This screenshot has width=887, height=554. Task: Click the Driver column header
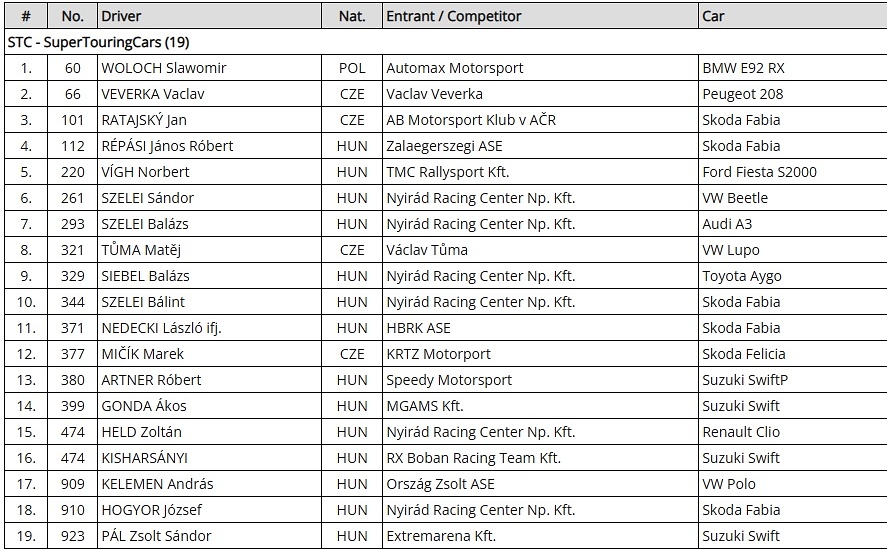point(209,16)
